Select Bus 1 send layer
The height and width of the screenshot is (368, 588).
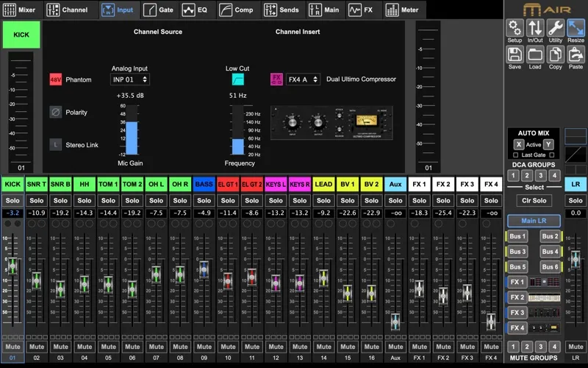[x=517, y=236]
